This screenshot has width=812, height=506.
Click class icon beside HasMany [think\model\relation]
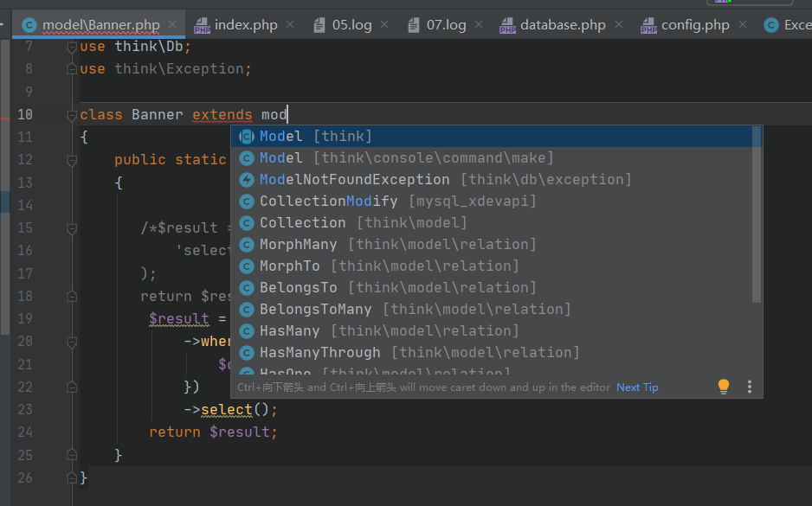(247, 331)
